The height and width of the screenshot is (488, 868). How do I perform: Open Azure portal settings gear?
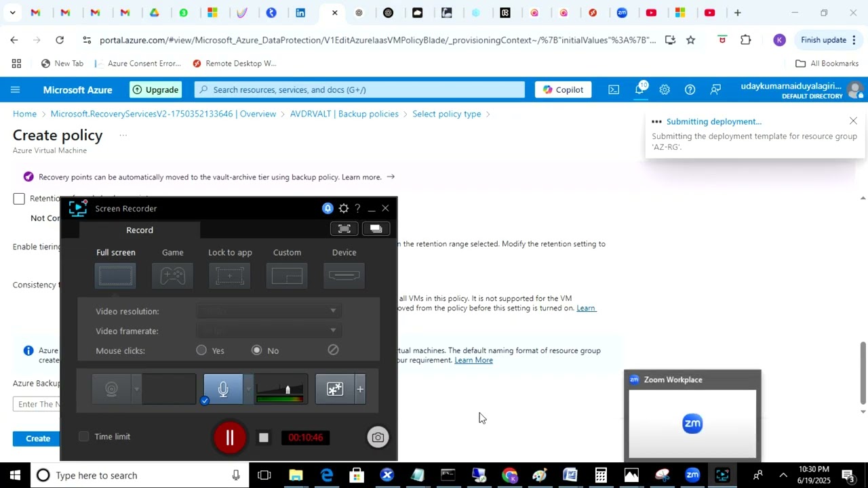[x=665, y=89]
